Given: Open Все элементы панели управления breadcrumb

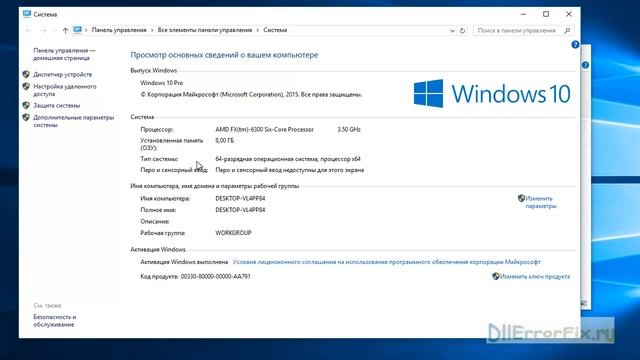Looking at the screenshot, I should [204, 30].
